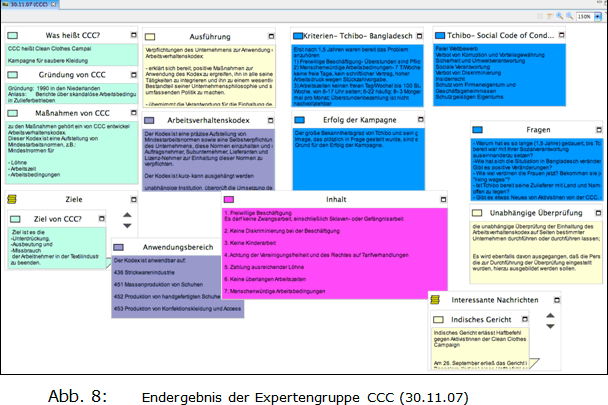Click the zoom-out magnifier next to 150%
Viewport: 608px width, 405px height.
click(569, 16)
